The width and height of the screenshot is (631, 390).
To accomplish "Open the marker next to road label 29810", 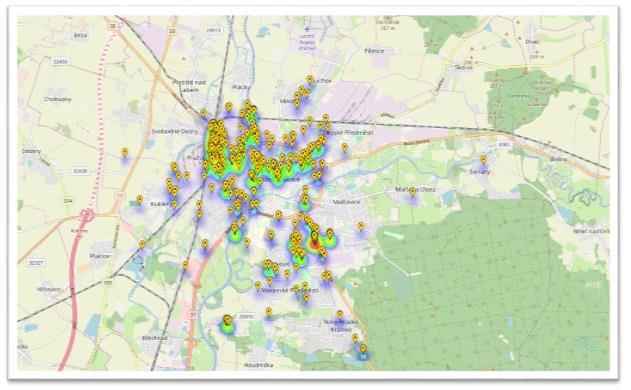I will pos(227,320).
